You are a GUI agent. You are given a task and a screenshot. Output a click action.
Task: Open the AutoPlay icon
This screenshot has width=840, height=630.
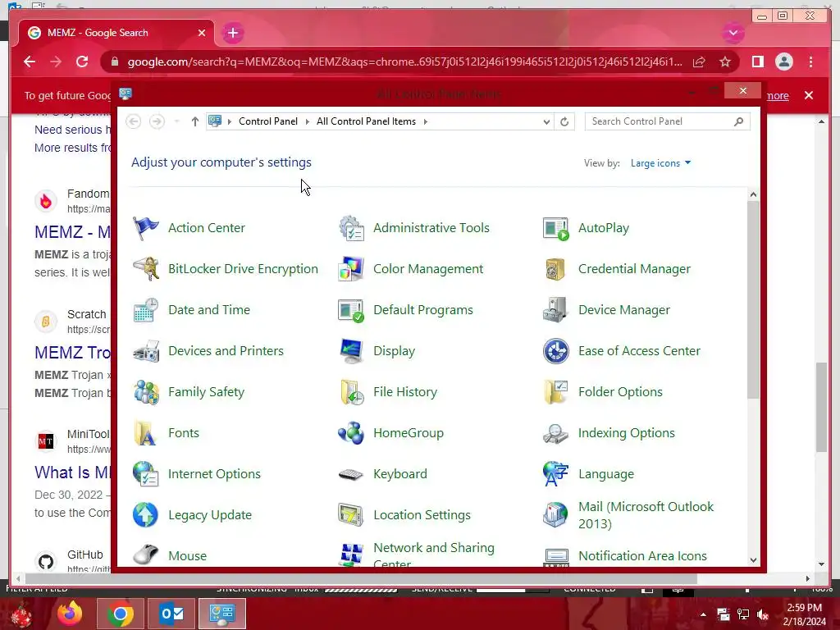click(555, 228)
